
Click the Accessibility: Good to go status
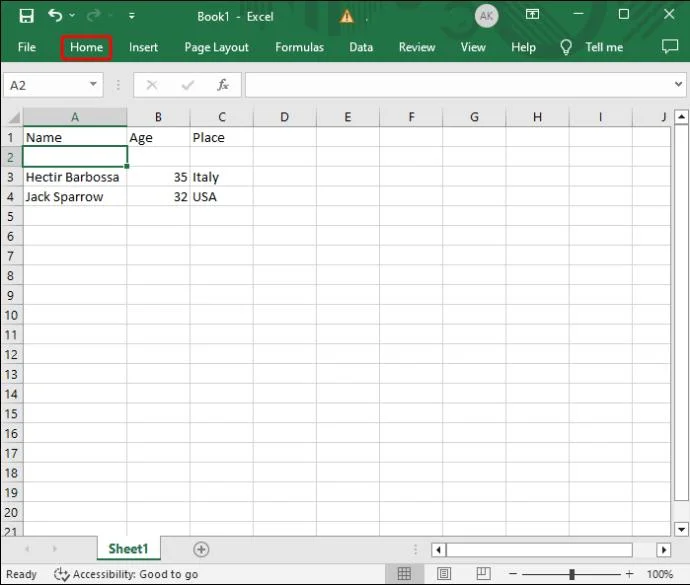pyautogui.click(x=125, y=574)
